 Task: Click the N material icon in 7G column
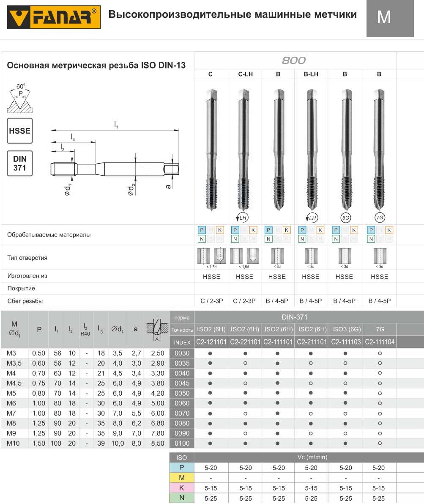371,239
